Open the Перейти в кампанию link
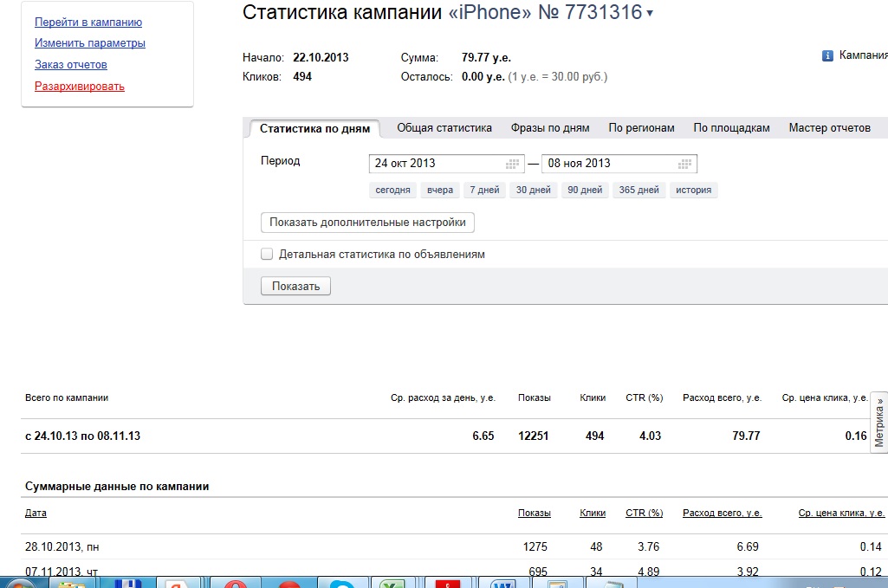Screen dimensions: 888x588 (x=88, y=22)
